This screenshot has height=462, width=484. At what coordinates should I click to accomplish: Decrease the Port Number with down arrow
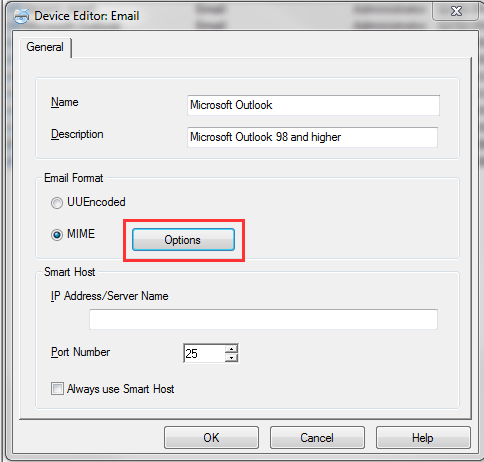(x=231, y=358)
